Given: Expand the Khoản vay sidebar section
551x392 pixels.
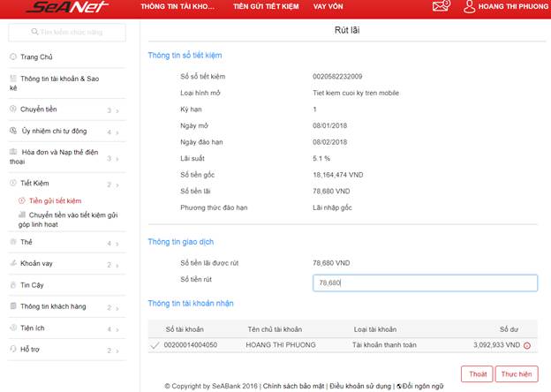Looking at the screenshot, I should [x=117, y=263].
